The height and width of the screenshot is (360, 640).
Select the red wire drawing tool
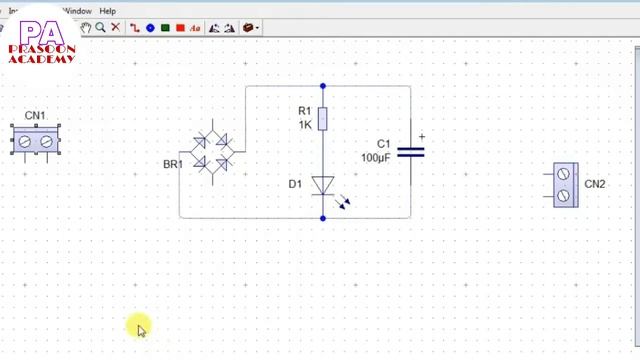(x=134, y=28)
